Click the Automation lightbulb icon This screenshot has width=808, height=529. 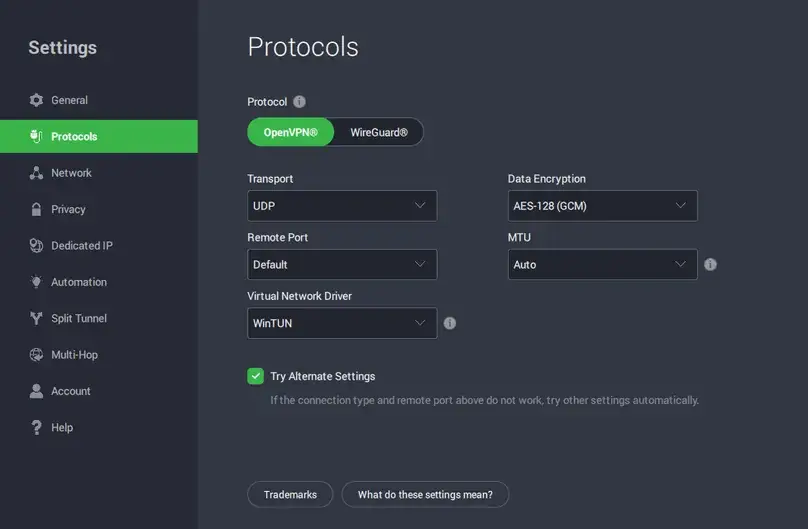[x=36, y=282]
